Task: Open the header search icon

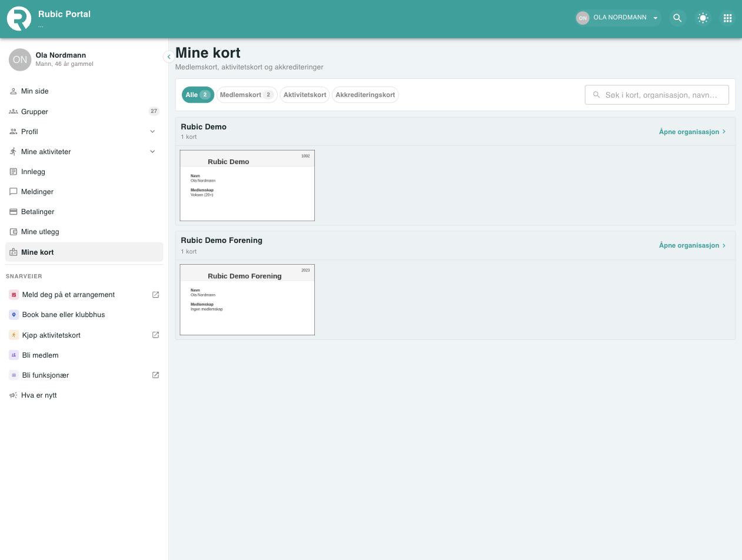Action: click(x=677, y=18)
